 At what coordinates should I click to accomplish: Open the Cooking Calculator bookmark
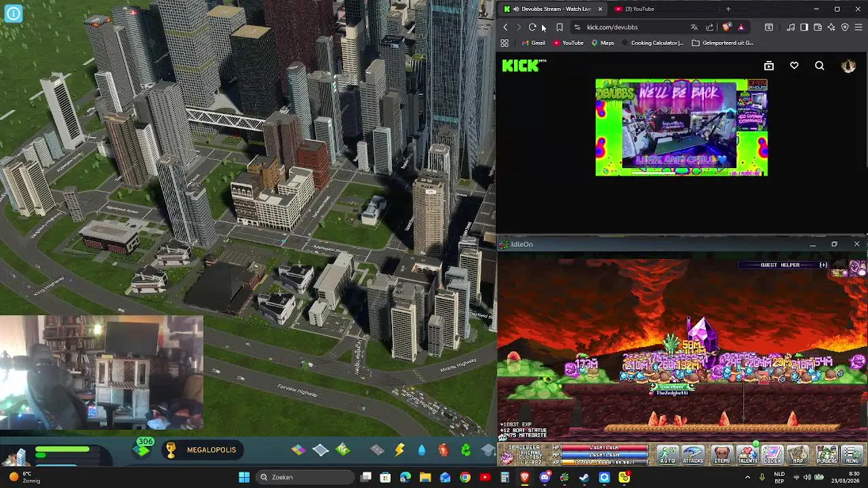652,43
